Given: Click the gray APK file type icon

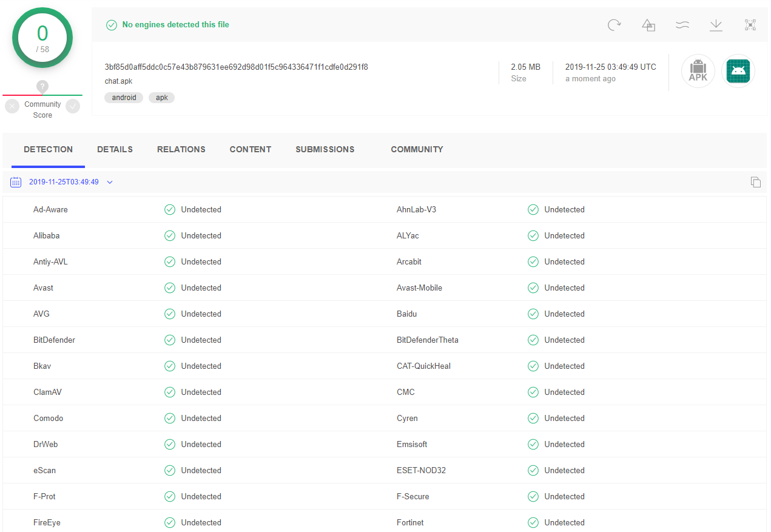Looking at the screenshot, I should tap(698, 72).
